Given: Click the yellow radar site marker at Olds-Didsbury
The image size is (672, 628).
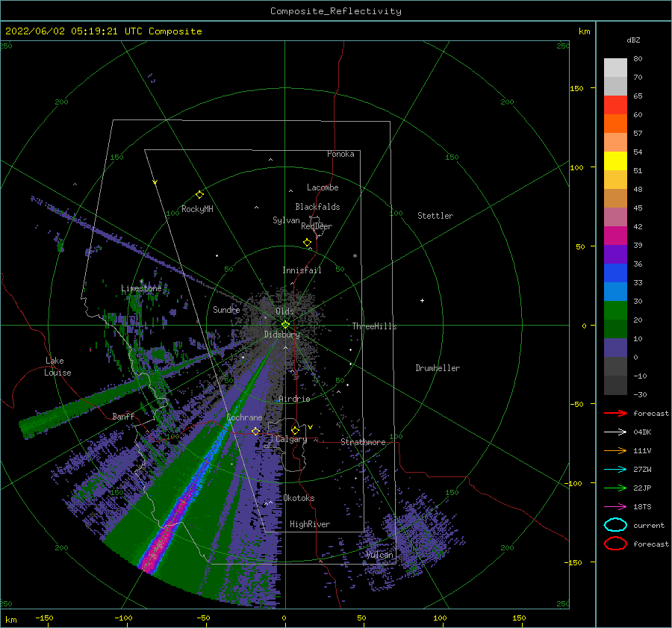Looking at the screenshot, I should (x=285, y=325).
